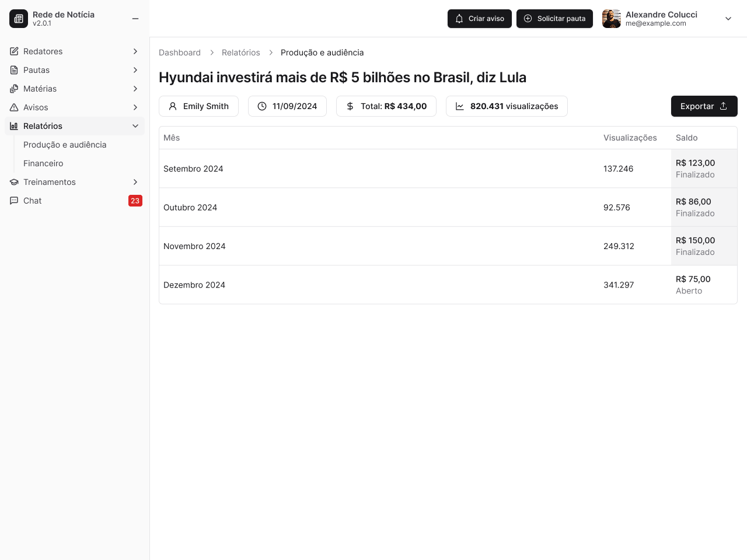The width and height of the screenshot is (747, 560).
Task: Switch to Produção e audiência section
Action: click(x=65, y=145)
